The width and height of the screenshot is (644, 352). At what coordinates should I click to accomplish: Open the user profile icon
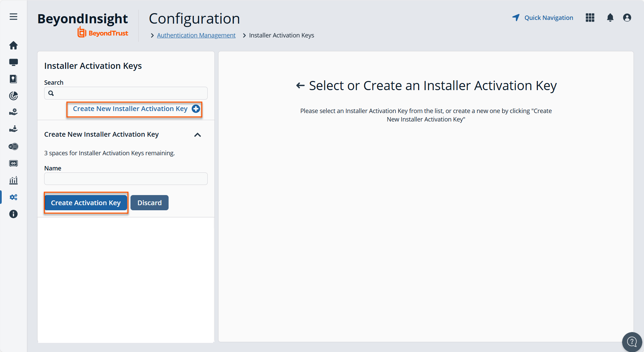click(627, 18)
